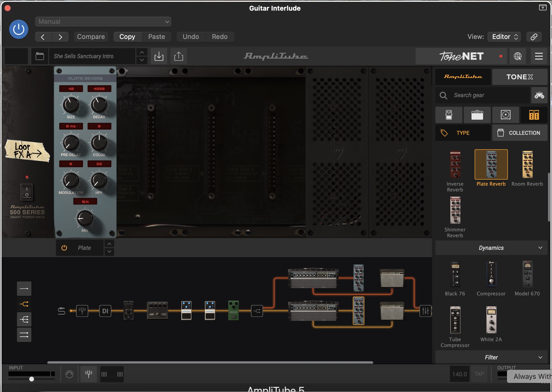Screen dimensions: 552x392
Task: Click the link chain icon
Action: tap(534, 37)
